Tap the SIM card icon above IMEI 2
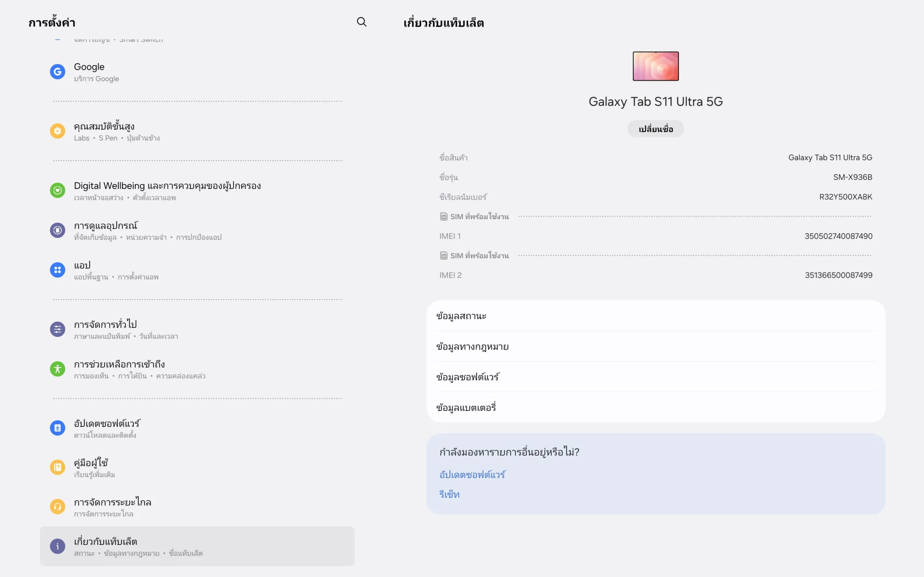Screen dimensions: 924x577 coord(444,255)
